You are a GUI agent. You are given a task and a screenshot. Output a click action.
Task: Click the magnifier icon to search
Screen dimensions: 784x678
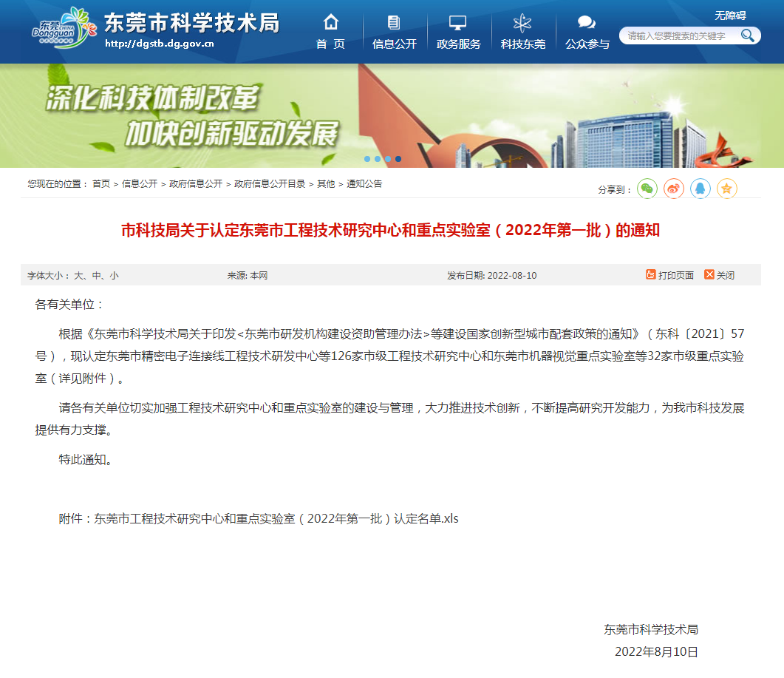[748, 35]
